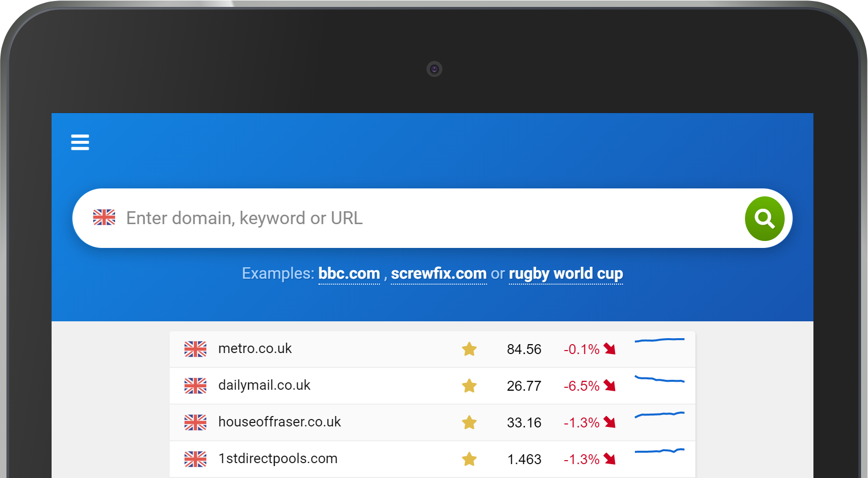
Task: Click the UK flag beside metro.co.uk
Action: point(195,349)
